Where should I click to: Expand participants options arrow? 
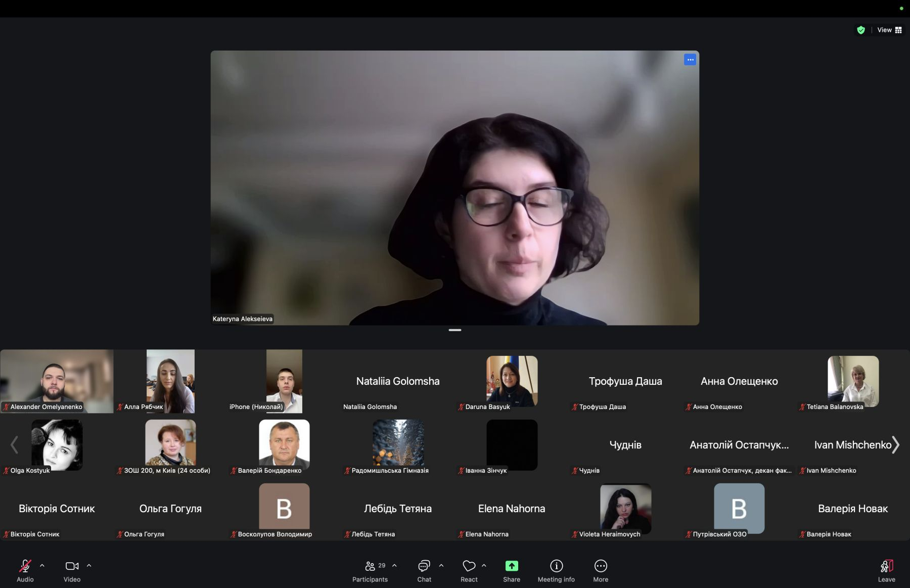[x=394, y=566]
